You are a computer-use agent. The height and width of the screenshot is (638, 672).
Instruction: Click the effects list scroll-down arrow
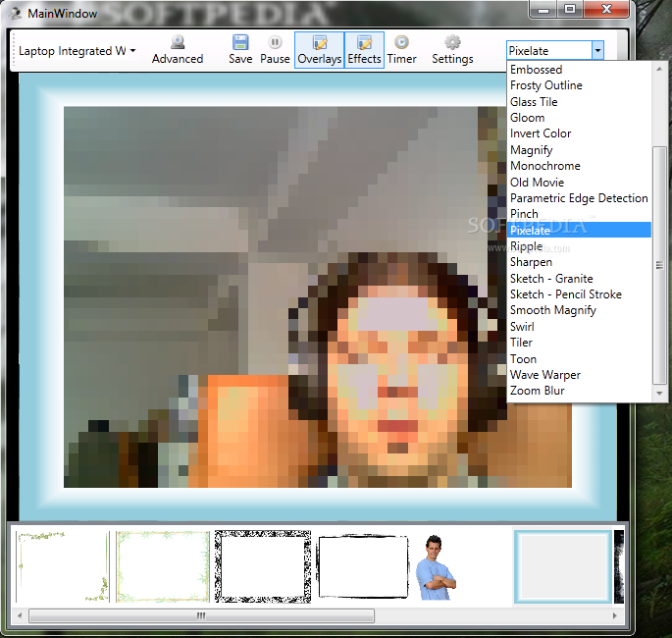659,393
